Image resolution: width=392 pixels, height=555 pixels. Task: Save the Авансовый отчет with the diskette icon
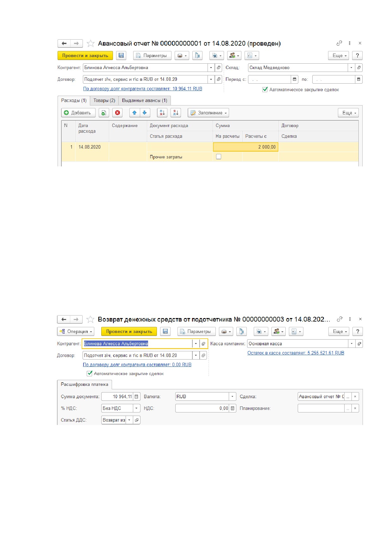(x=121, y=55)
